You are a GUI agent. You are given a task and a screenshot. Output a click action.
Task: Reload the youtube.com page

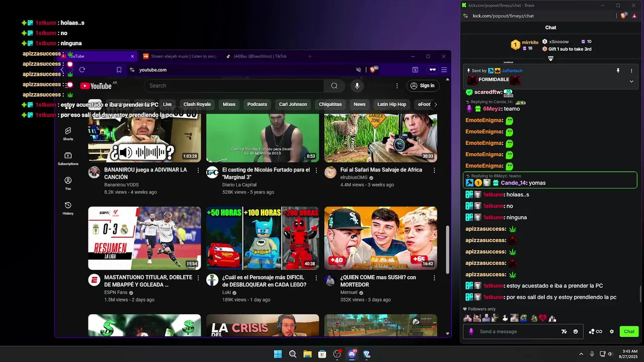pyautogui.click(x=82, y=70)
